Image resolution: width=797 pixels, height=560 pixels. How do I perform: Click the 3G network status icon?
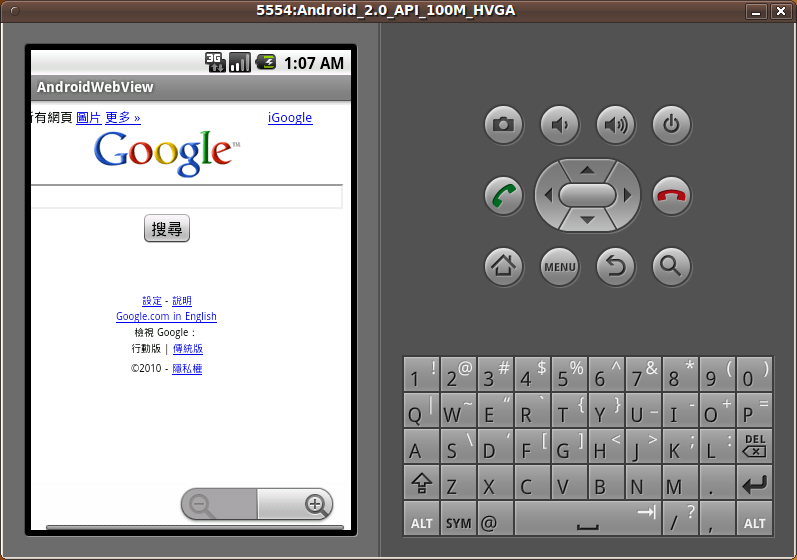click(x=215, y=63)
